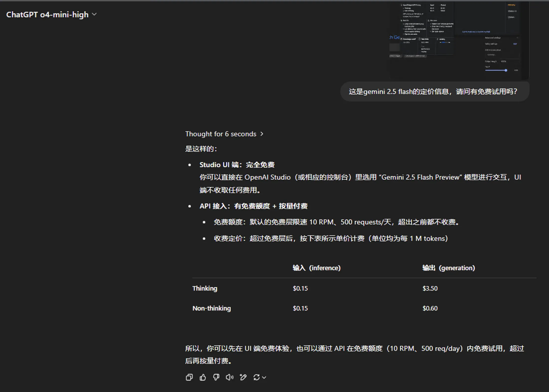The image size is (549, 392).
Task: Play the response with read aloud speaker icon
Action: point(230,377)
